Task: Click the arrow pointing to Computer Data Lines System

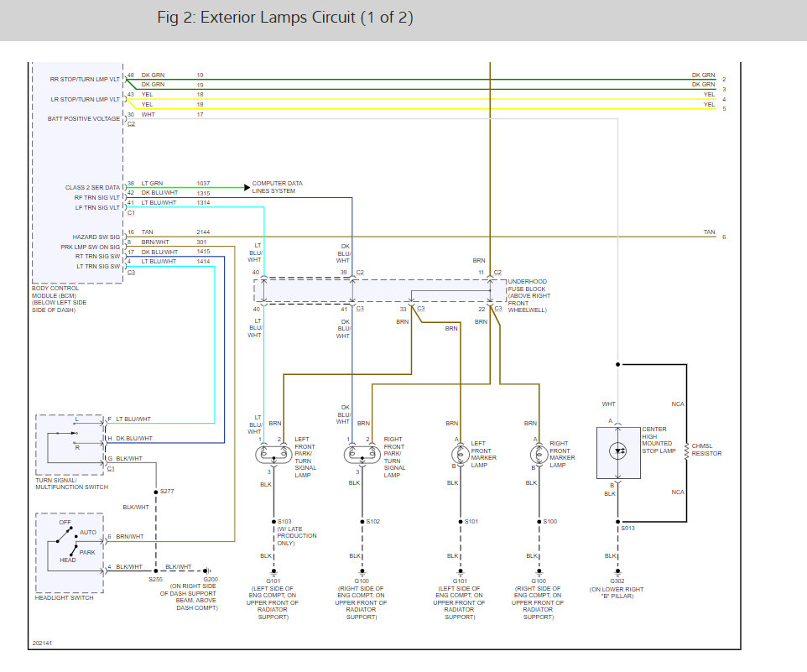Action: click(x=245, y=186)
